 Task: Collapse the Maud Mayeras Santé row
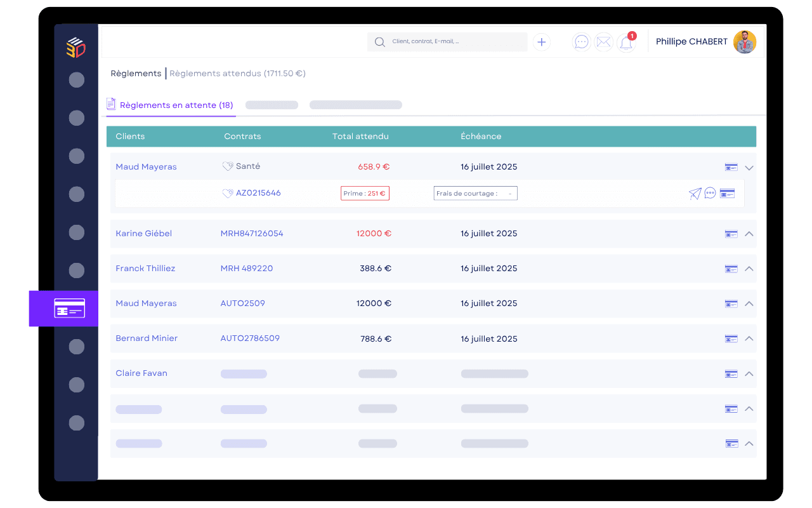[x=749, y=168]
